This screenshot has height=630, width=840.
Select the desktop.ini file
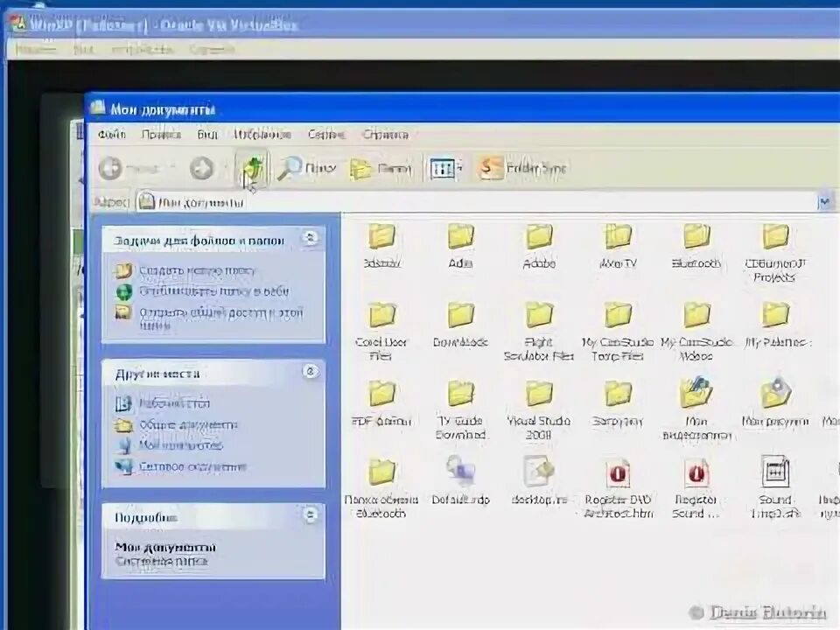538,481
